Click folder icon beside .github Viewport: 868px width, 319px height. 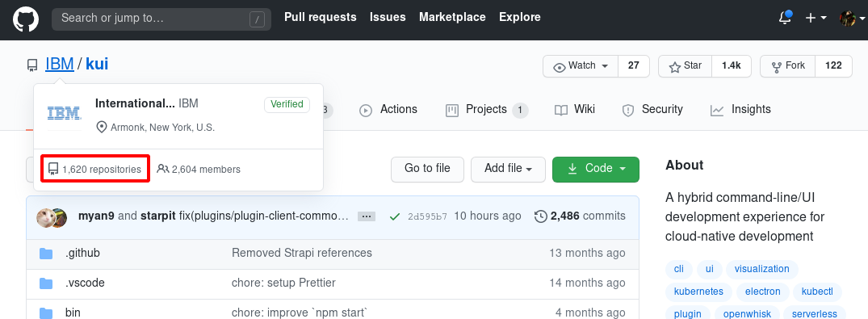pyautogui.click(x=46, y=254)
